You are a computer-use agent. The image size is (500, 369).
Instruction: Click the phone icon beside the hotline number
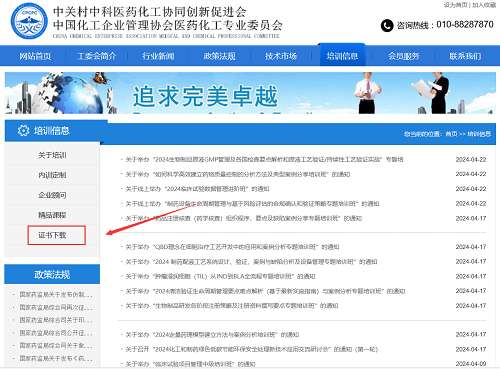click(387, 25)
